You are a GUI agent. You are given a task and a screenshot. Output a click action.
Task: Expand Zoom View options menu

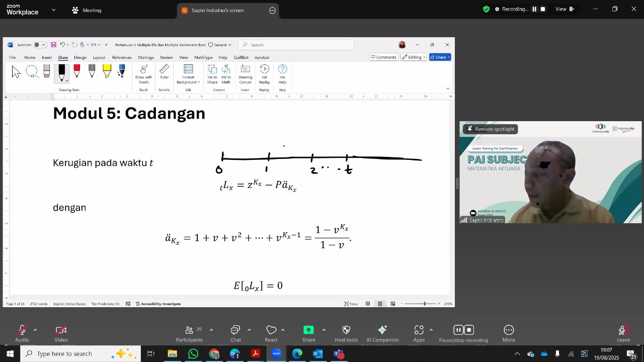click(565, 9)
